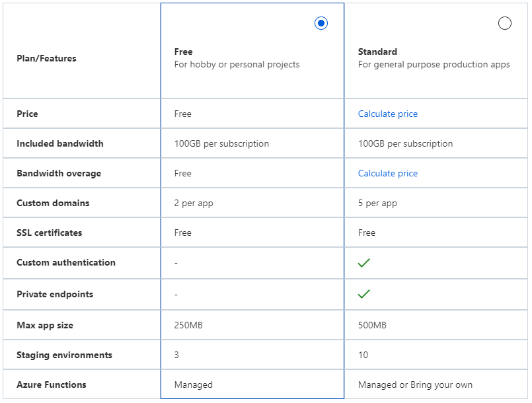Open Calculate price for Bandwidth overage

coord(387,173)
